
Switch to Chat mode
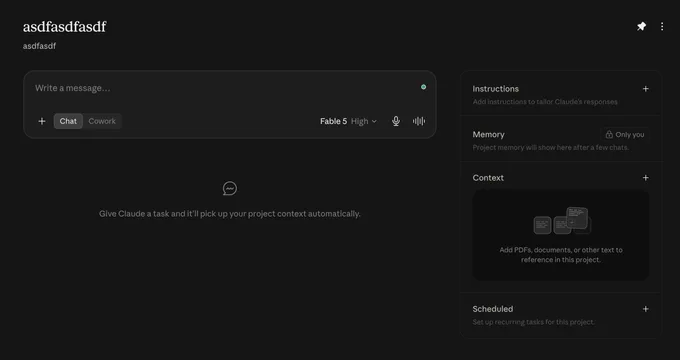68,121
